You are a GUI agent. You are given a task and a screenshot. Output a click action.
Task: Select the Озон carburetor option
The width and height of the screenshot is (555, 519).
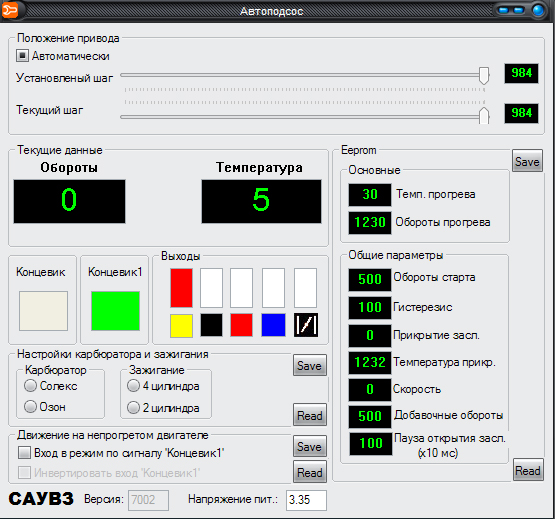[x=30, y=406]
